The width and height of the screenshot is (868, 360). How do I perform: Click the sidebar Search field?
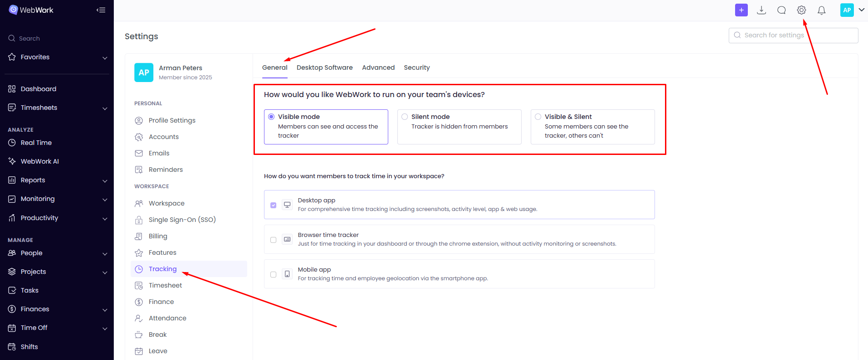(57, 38)
